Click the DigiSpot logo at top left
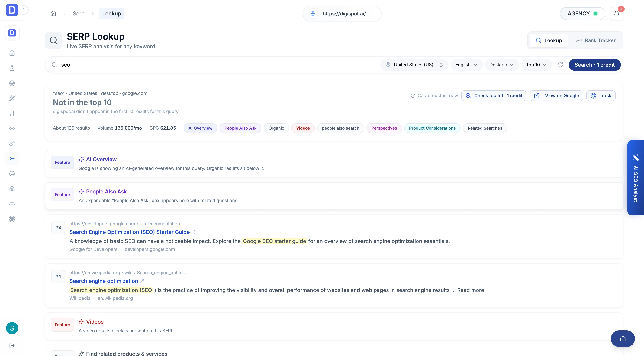 click(12, 10)
